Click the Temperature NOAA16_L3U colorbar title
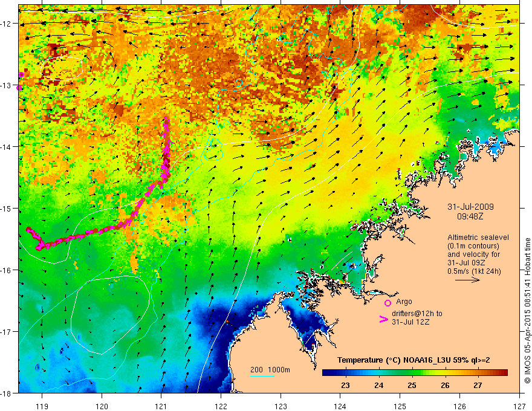This screenshot has height=411, width=532. click(x=414, y=360)
